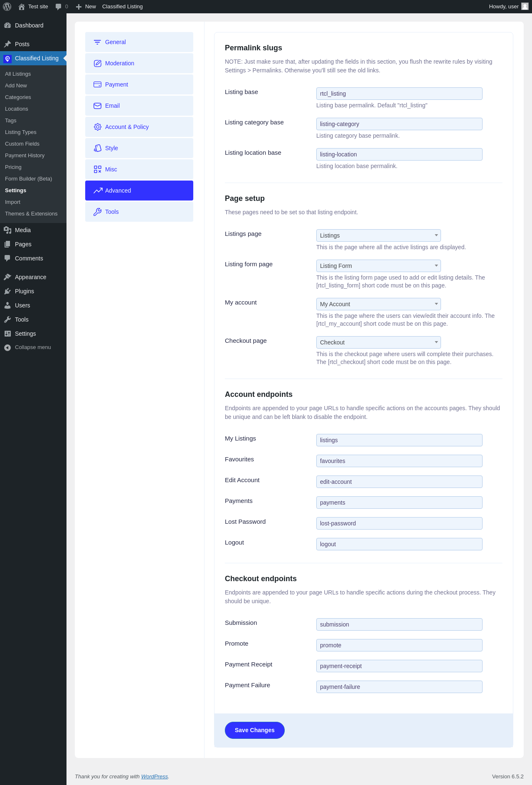Click the Dashboard gauge icon
The image size is (532, 785).
pos(7,25)
